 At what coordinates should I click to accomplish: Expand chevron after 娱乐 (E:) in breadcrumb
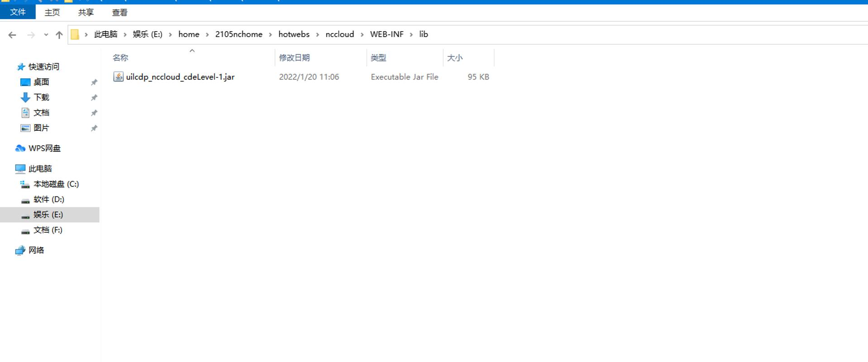click(x=170, y=34)
